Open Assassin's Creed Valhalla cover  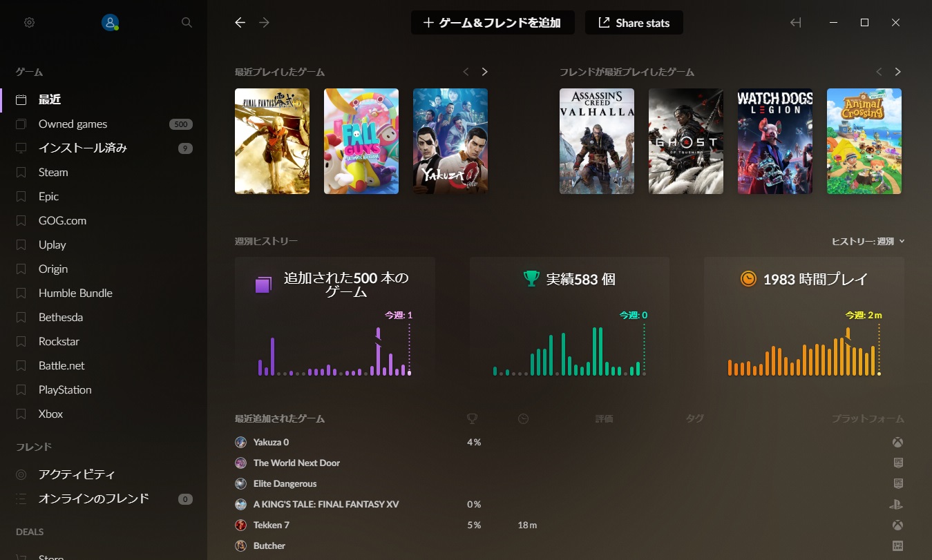coord(597,141)
